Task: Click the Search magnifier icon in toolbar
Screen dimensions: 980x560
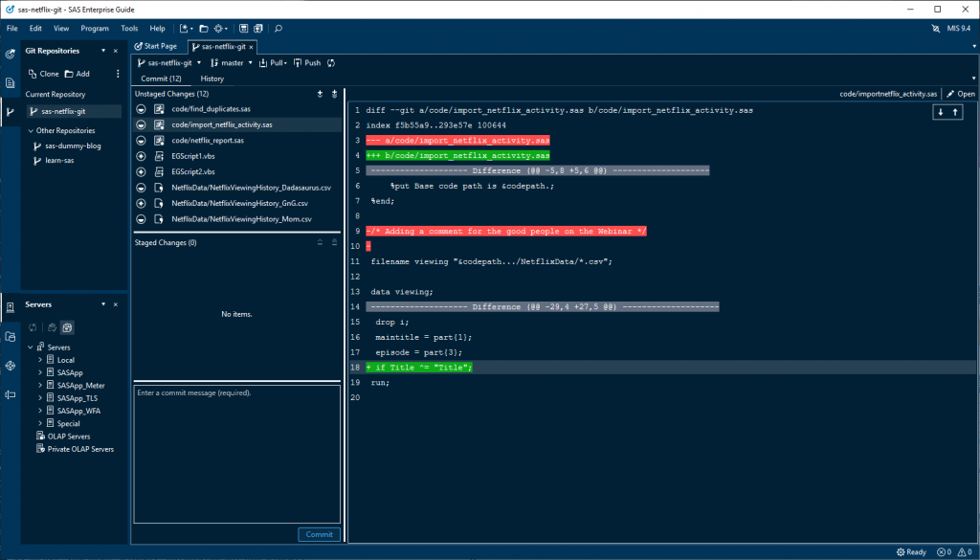Action: (x=278, y=28)
